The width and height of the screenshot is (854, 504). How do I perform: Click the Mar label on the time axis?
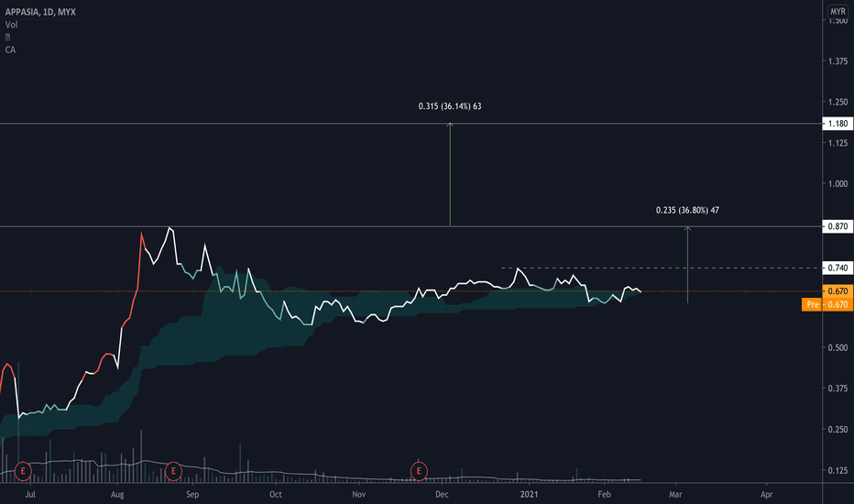coord(675,494)
